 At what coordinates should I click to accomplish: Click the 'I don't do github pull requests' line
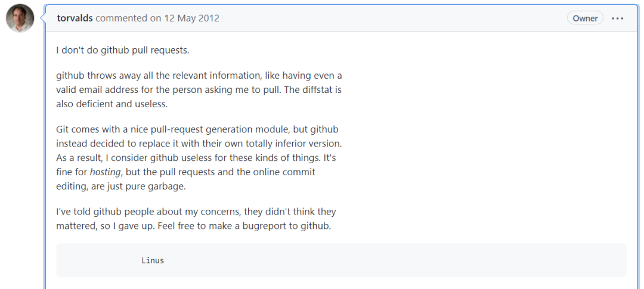click(122, 50)
